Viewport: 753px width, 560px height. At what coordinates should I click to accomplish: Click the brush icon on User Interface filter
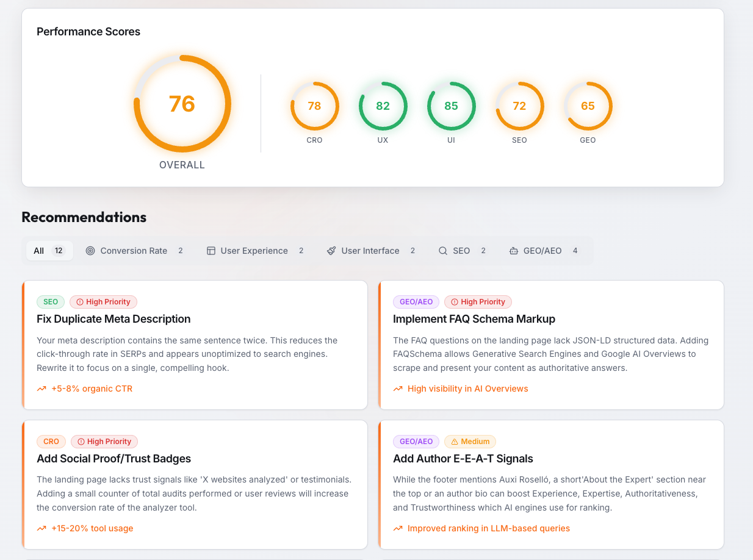coord(331,250)
